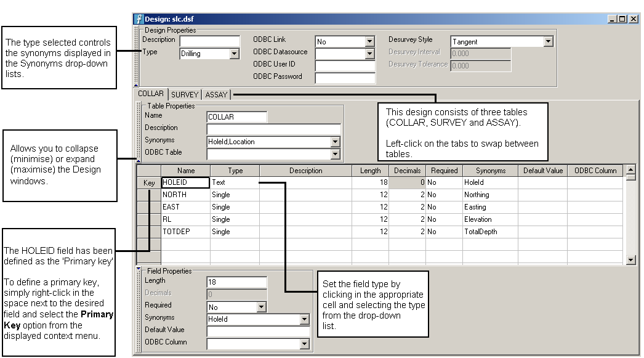Click the Type column header in the grid
This screenshot has width=644, height=358.
235,171
